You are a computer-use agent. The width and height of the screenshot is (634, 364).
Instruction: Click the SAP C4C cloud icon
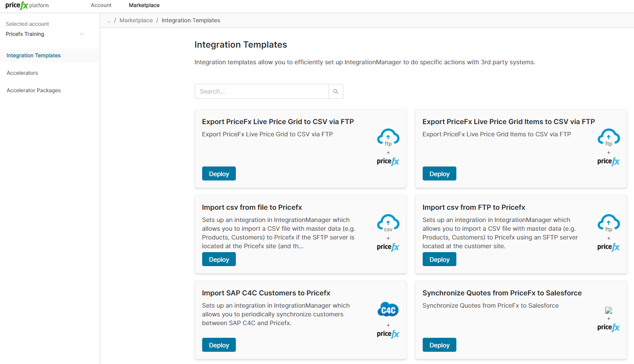(388, 310)
